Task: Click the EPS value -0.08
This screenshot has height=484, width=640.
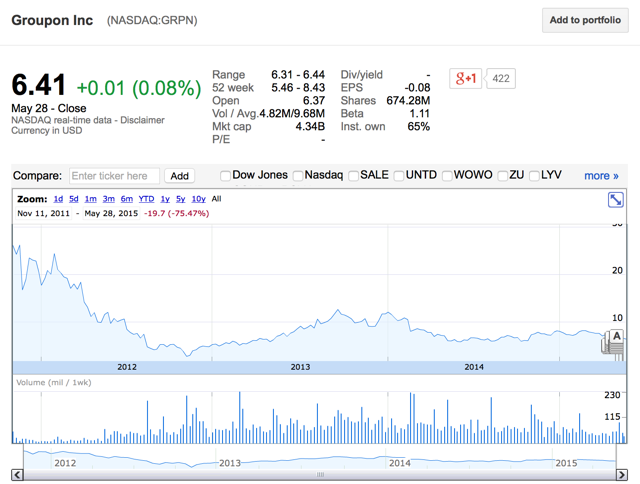Action: 417,88
